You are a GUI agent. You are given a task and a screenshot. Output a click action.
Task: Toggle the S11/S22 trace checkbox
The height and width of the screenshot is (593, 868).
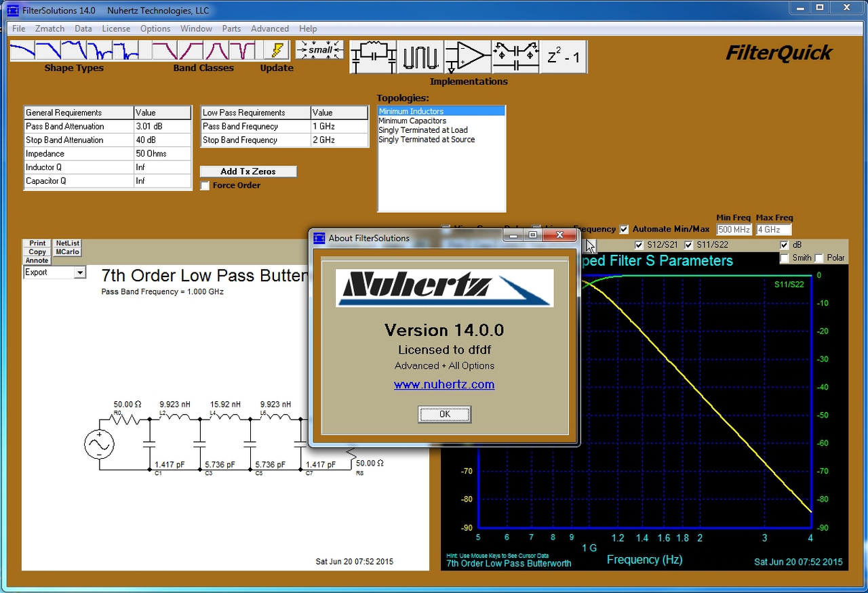689,245
